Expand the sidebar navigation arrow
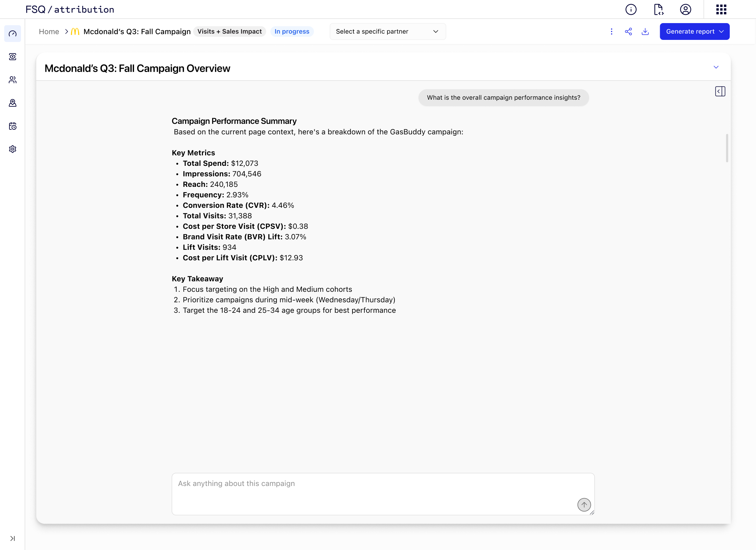Image resolution: width=756 pixels, height=550 pixels. [x=13, y=538]
